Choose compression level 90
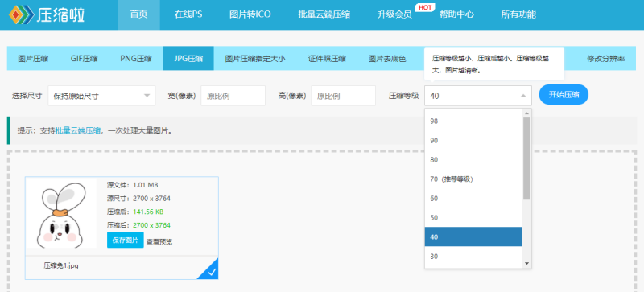 tap(473, 141)
